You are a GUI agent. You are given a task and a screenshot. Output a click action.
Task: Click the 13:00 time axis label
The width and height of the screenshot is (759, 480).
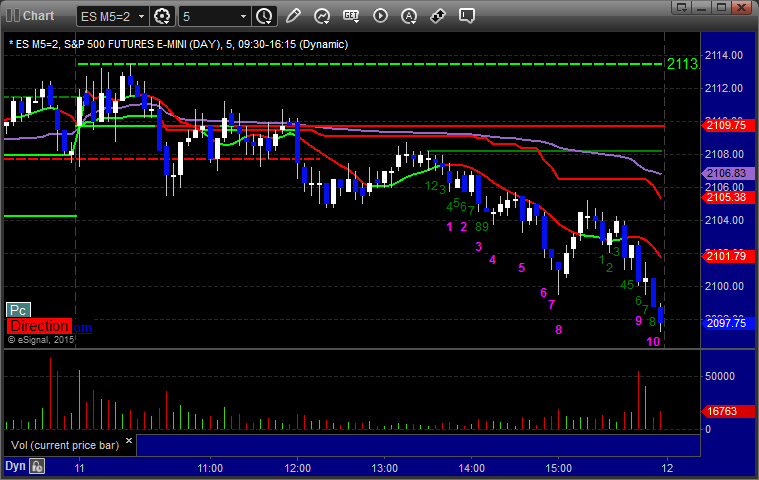click(x=384, y=468)
